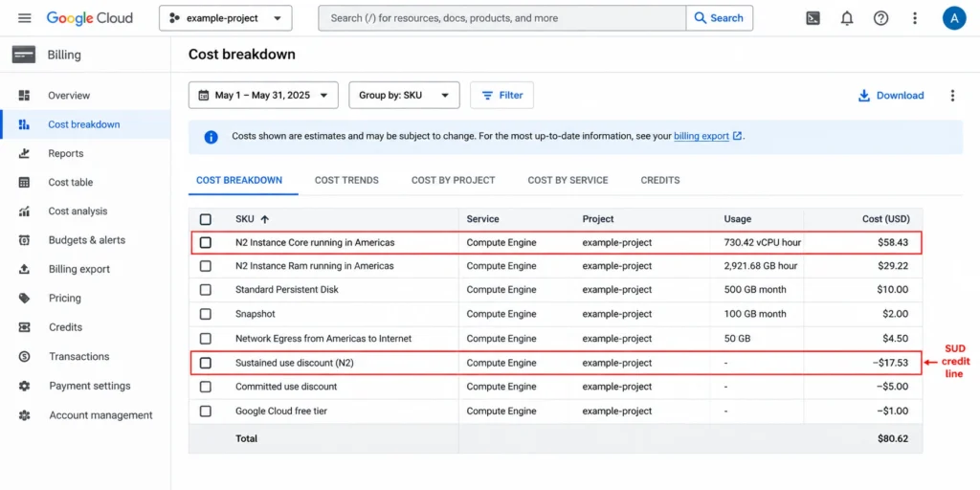Open the Group by: SKU dropdown
This screenshot has height=490, width=980.
click(404, 96)
